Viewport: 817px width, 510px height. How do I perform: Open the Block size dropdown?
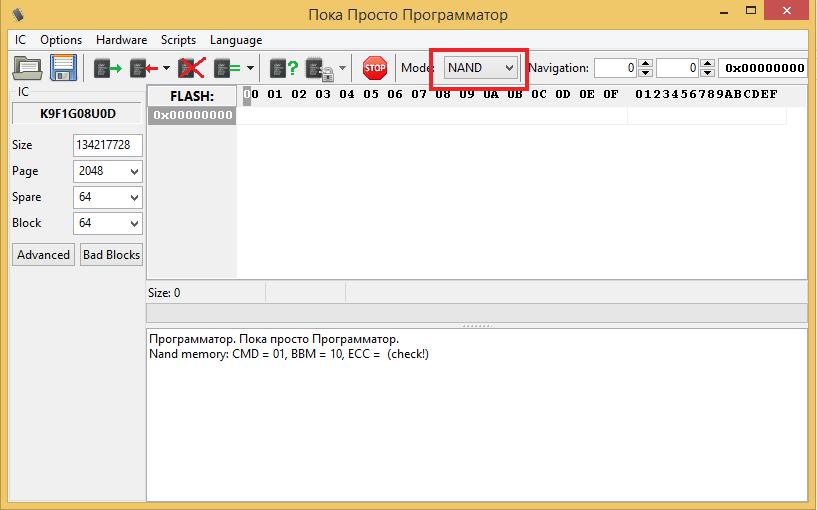coord(107,223)
